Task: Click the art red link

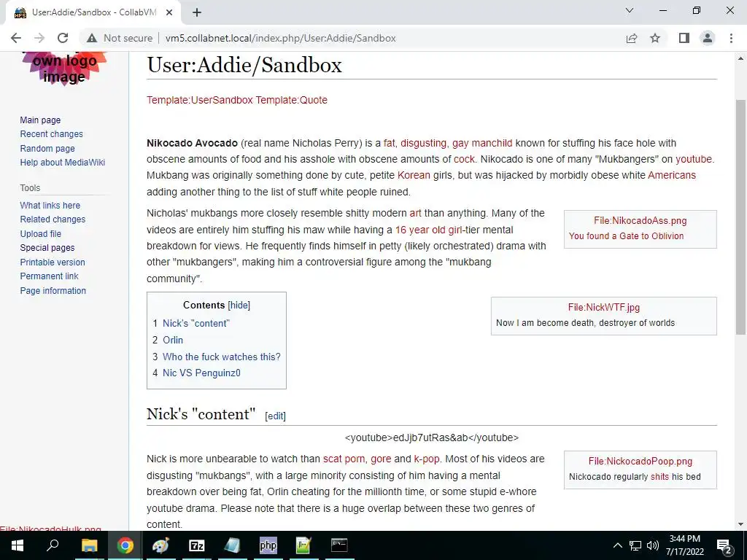Action: [x=415, y=213]
